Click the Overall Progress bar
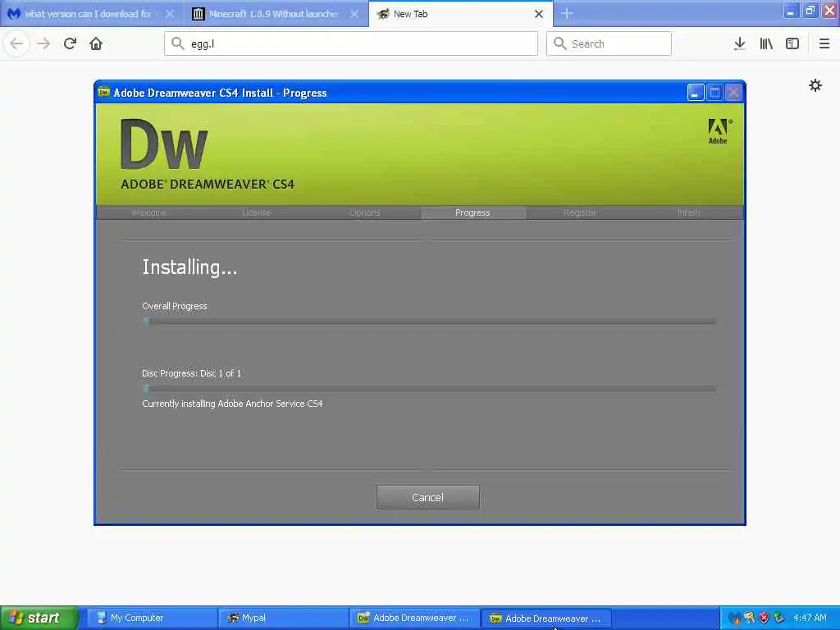The image size is (840, 630). coord(429,322)
